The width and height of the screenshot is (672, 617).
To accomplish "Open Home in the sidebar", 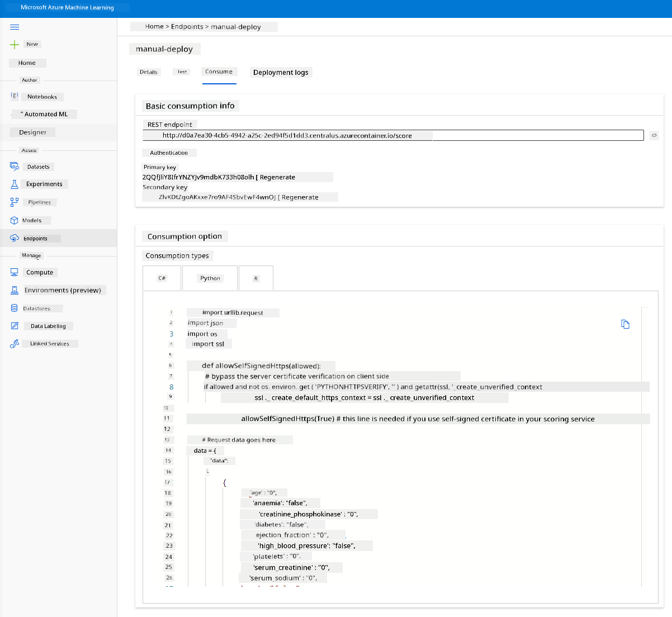I will pyautogui.click(x=27, y=63).
